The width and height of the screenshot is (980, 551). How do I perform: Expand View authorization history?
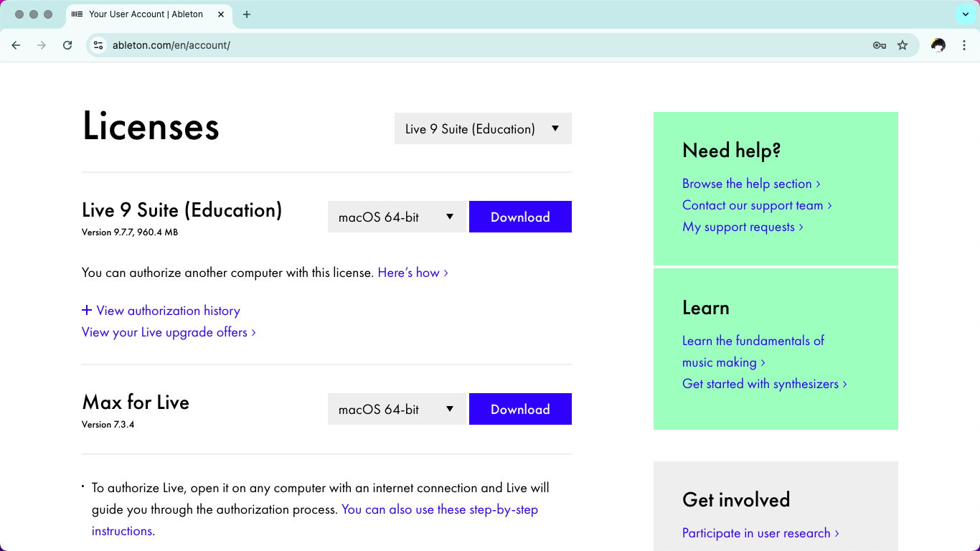pos(161,311)
